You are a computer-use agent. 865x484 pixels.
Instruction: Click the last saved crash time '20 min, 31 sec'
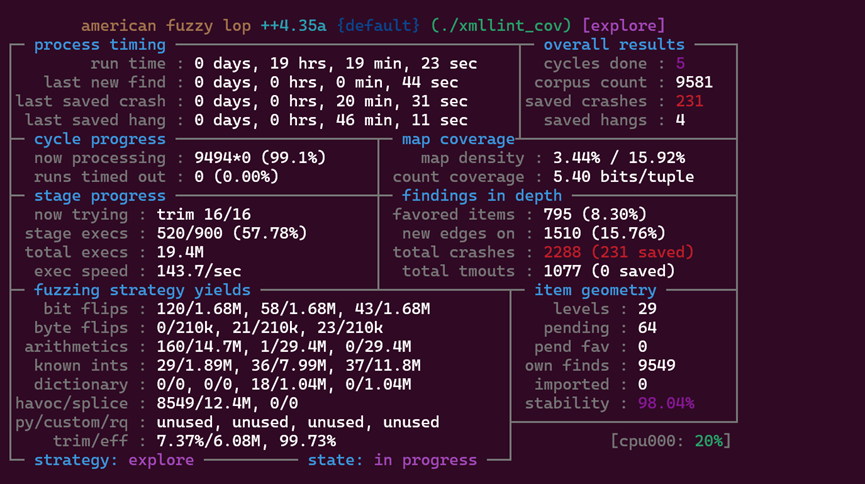(x=402, y=101)
